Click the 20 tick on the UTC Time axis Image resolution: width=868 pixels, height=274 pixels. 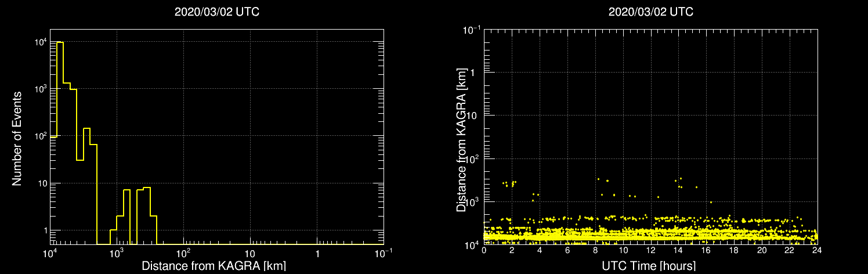pyautogui.click(x=762, y=251)
